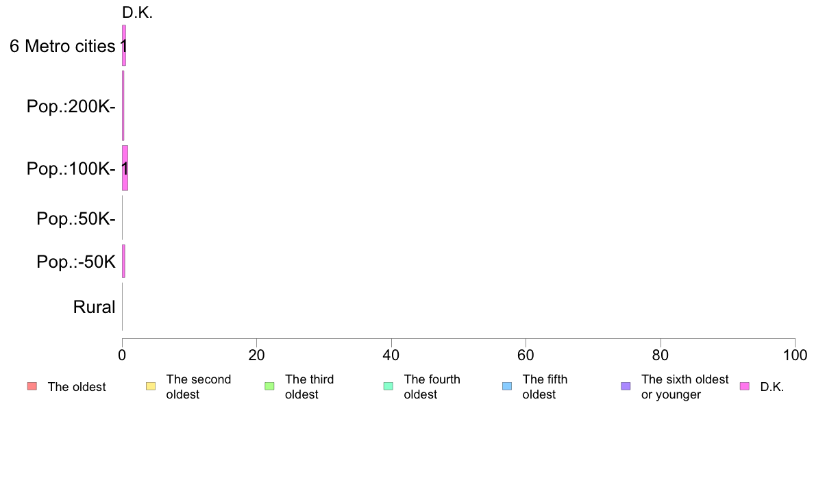Click the '100' tick on the x-axis
The width and height of the screenshot is (814, 504).
point(795,355)
